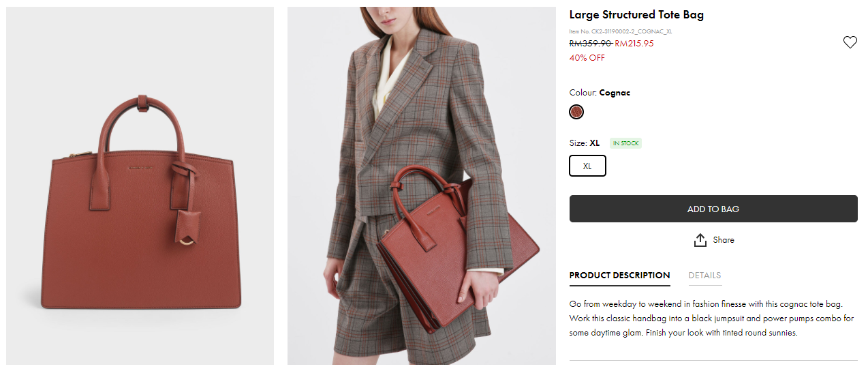Click the Large Structured Tote Bag title

pos(636,15)
